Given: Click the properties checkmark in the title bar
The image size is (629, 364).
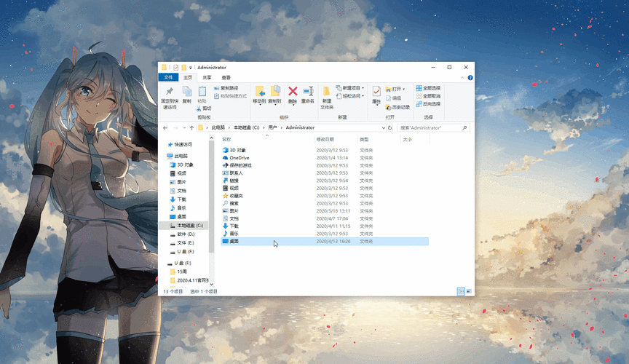Looking at the screenshot, I should coord(175,68).
